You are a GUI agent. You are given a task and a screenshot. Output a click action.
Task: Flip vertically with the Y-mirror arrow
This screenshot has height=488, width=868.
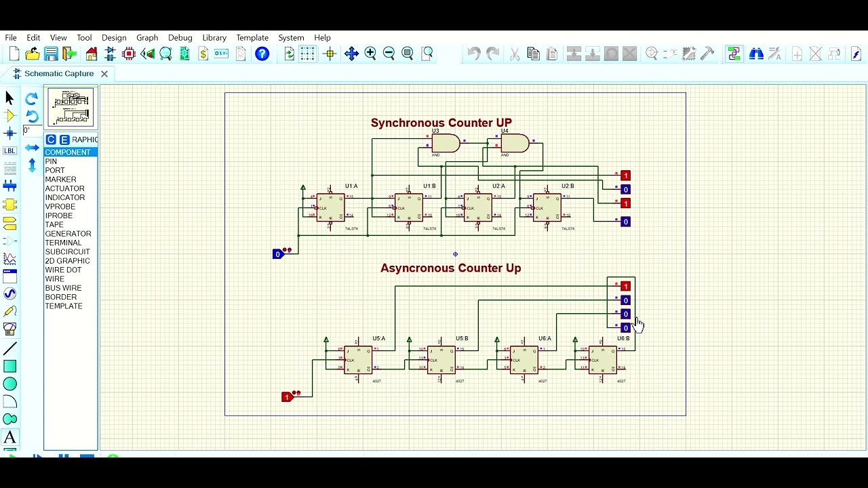[x=31, y=165]
